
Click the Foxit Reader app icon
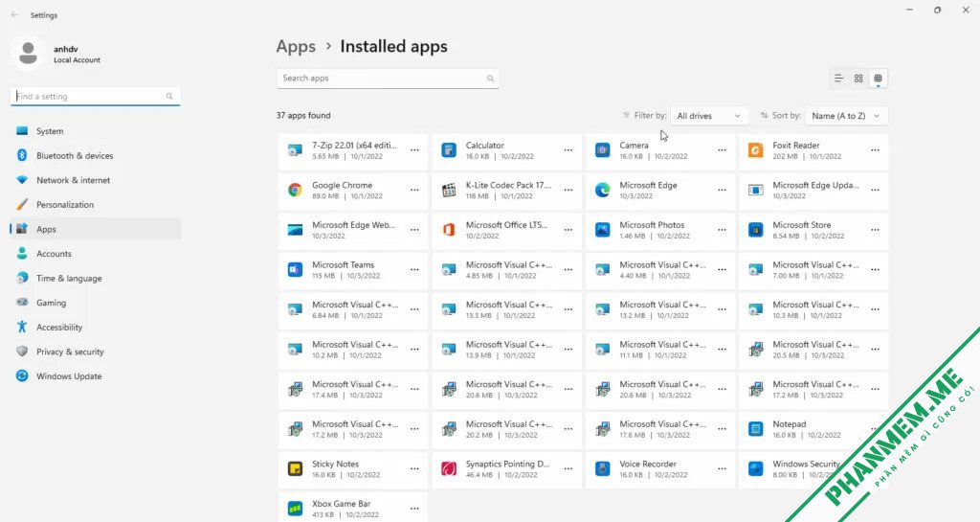[756, 150]
